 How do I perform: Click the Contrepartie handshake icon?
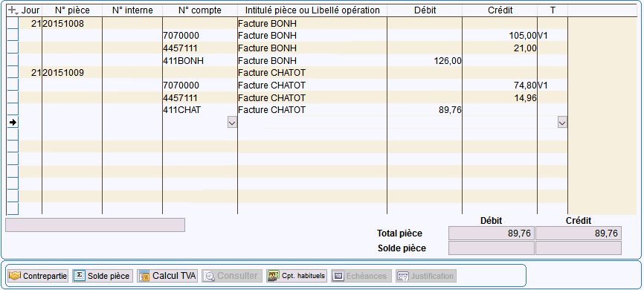point(15,276)
